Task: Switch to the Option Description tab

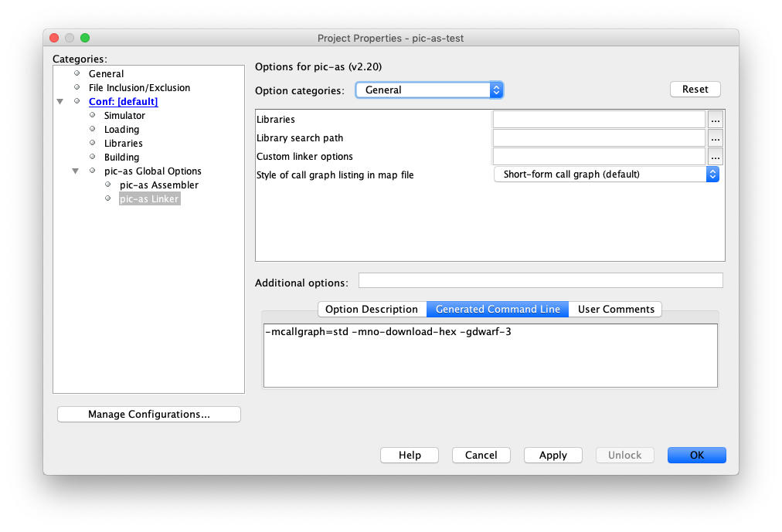Action: 372,310
